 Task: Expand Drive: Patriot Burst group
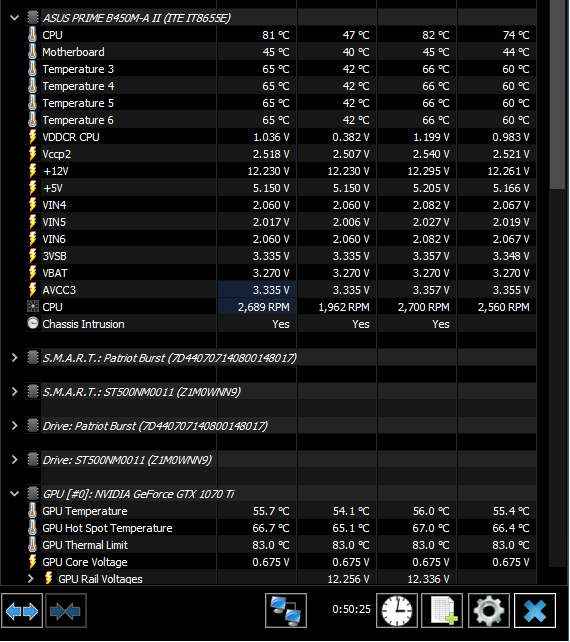coord(15,426)
